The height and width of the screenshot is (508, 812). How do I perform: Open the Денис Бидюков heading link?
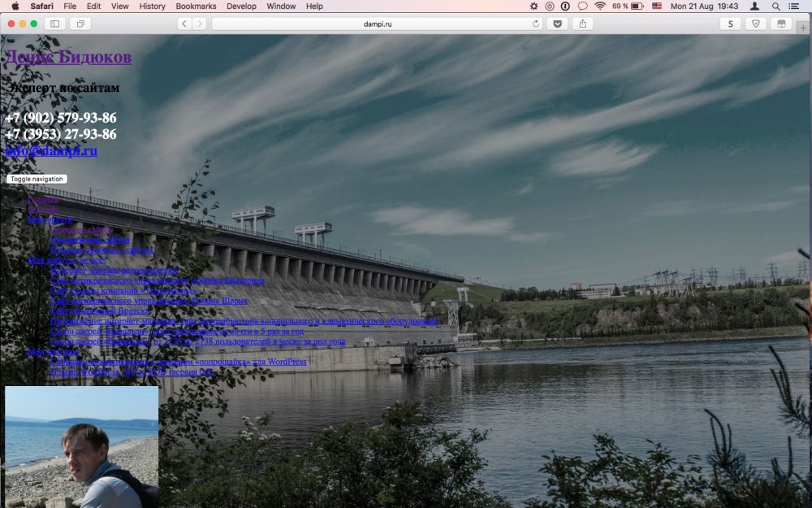click(x=68, y=57)
